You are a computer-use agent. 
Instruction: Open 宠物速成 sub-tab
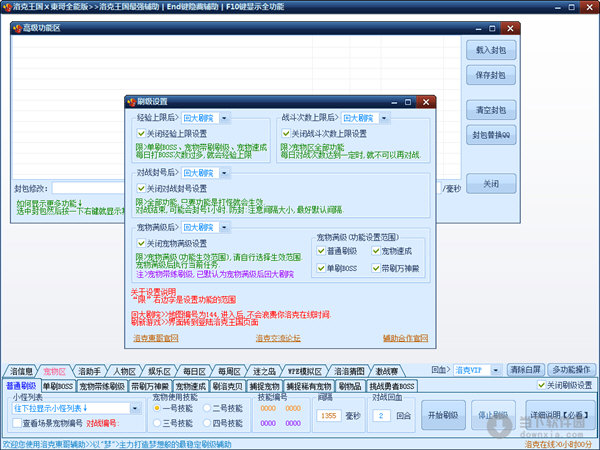[191, 386]
